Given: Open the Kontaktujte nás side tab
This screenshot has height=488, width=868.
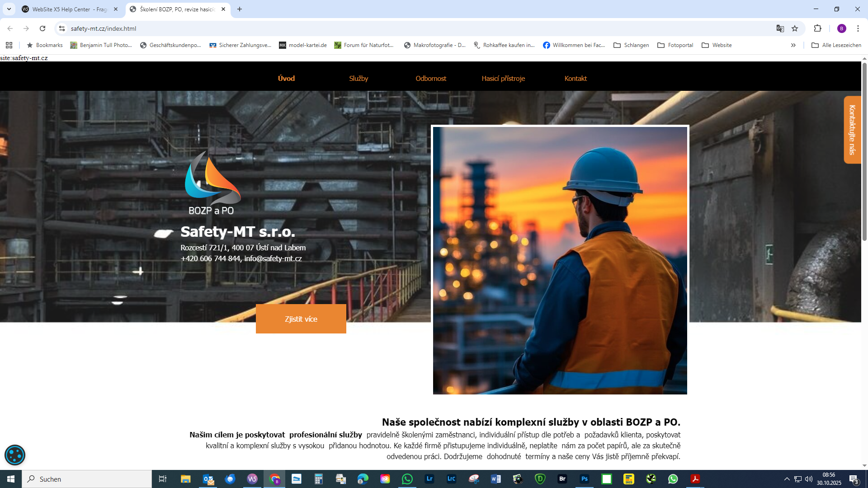Looking at the screenshot, I should click(x=852, y=130).
